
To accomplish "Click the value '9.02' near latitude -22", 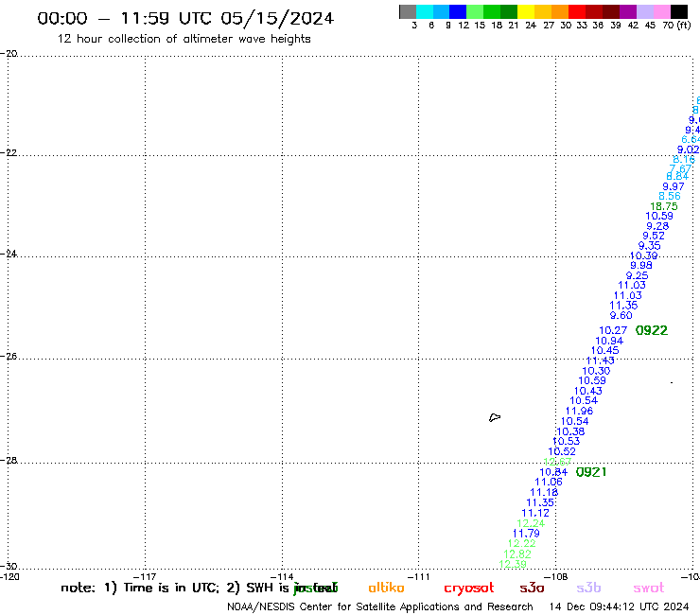I will coord(688,149).
